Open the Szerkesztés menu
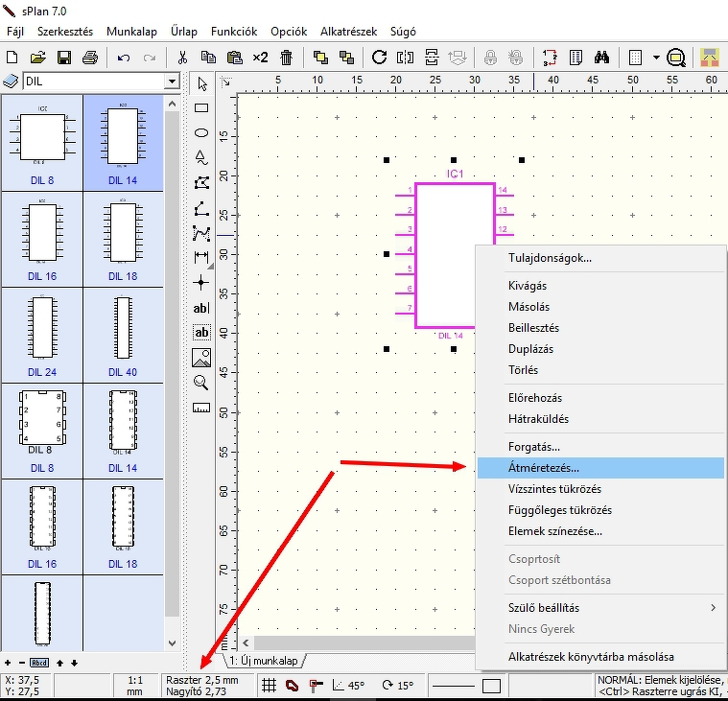Image resolution: width=728 pixels, height=701 pixels. (x=65, y=32)
